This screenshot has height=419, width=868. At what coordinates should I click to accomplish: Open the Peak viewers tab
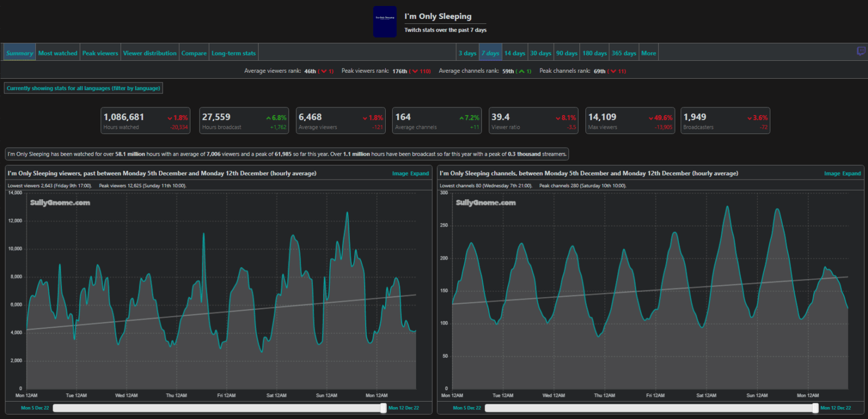[x=100, y=53]
